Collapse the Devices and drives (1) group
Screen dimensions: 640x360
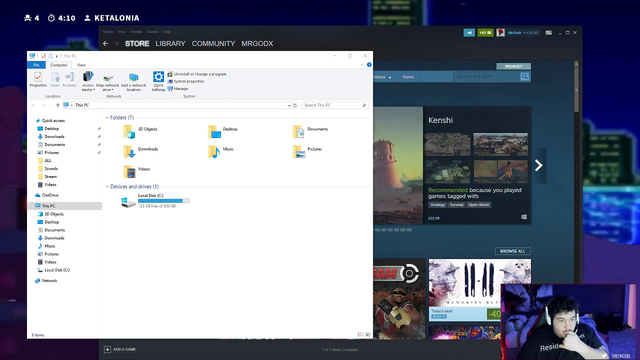tap(107, 187)
